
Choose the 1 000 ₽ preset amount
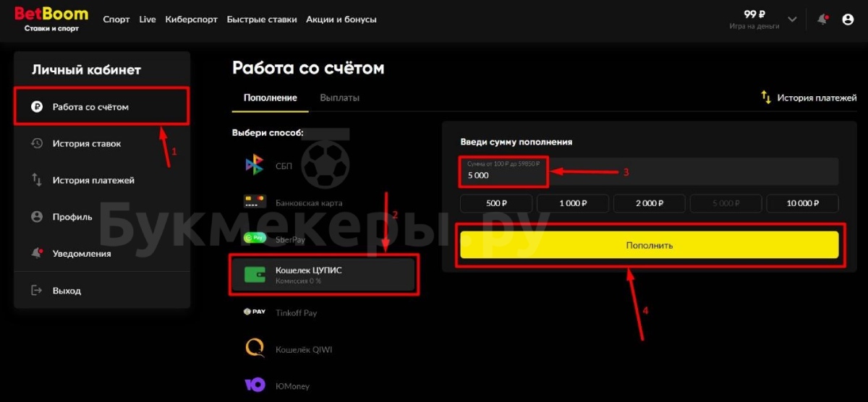(x=572, y=203)
